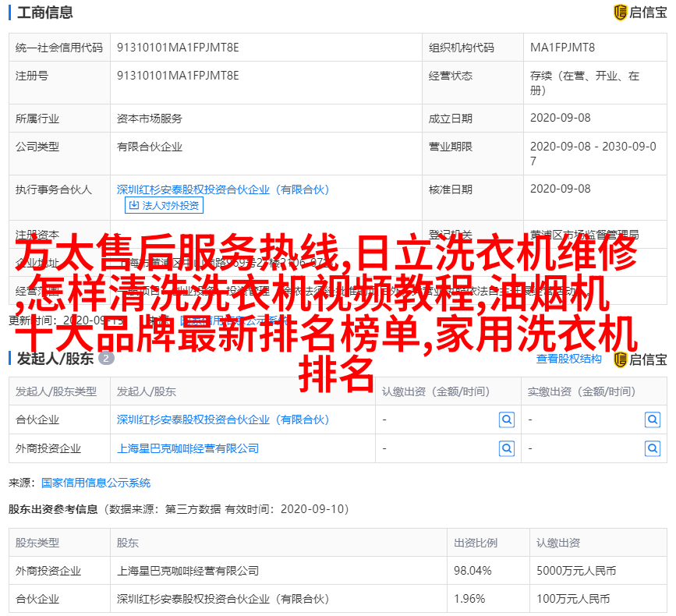Select 深圳红杉安泰 name in reference info table
Screen dimensions: 676x616
coord(223,599)
